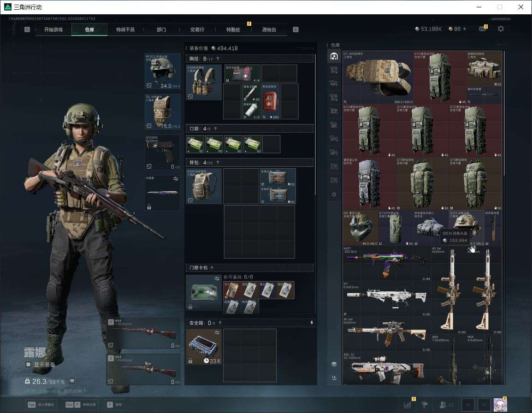Image resolution: width=532 pixels, height=413 pixels.
Task: Select the first M14 rifle slot
Action: coord(143,333)
